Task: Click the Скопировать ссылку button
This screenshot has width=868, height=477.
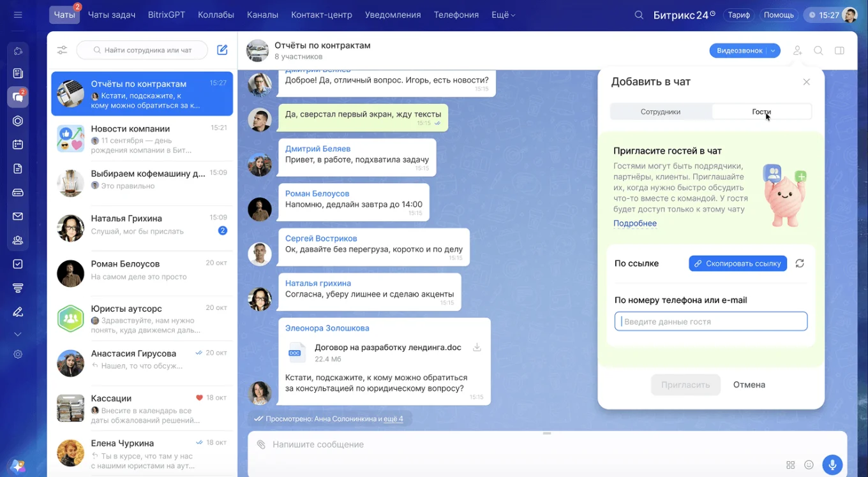Action: pos(738,263)
